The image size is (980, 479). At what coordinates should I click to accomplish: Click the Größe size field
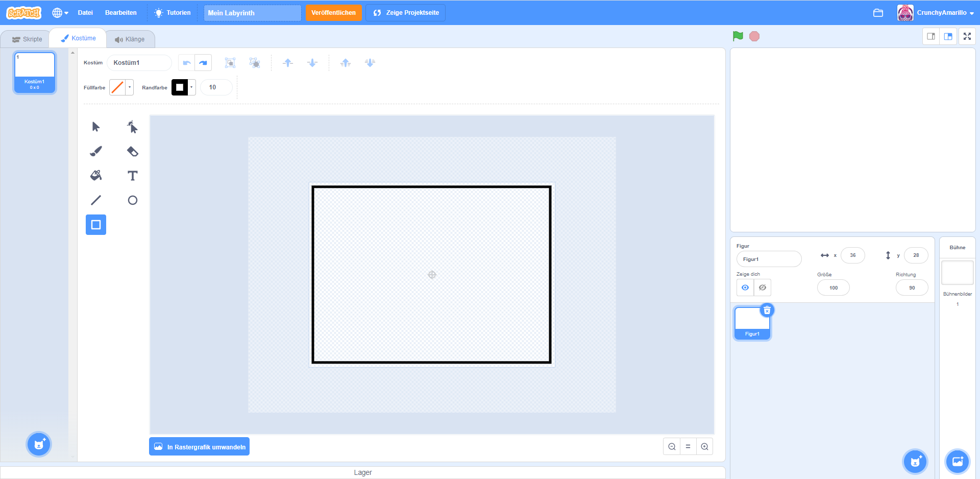click(834, 288)
